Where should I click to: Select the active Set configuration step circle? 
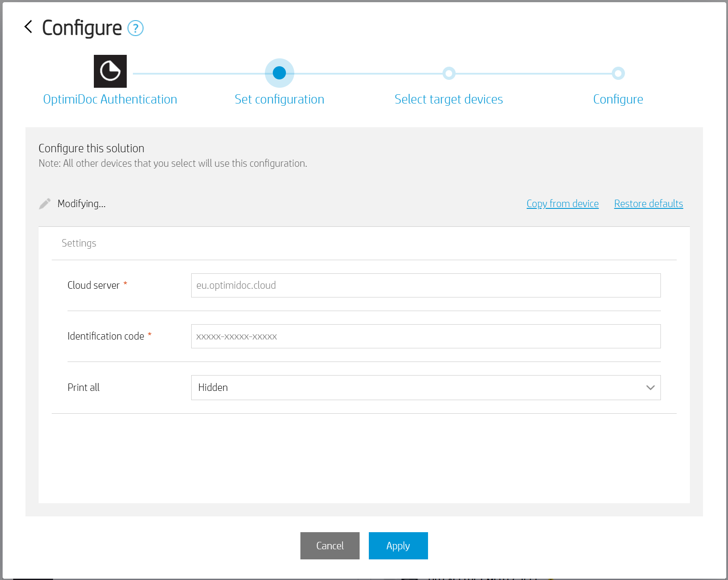click(x=279, y=73)
